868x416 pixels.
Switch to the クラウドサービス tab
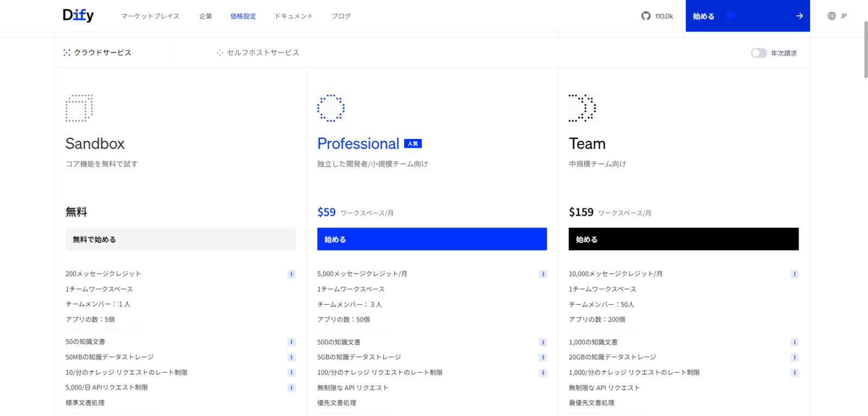coord(98,53)
